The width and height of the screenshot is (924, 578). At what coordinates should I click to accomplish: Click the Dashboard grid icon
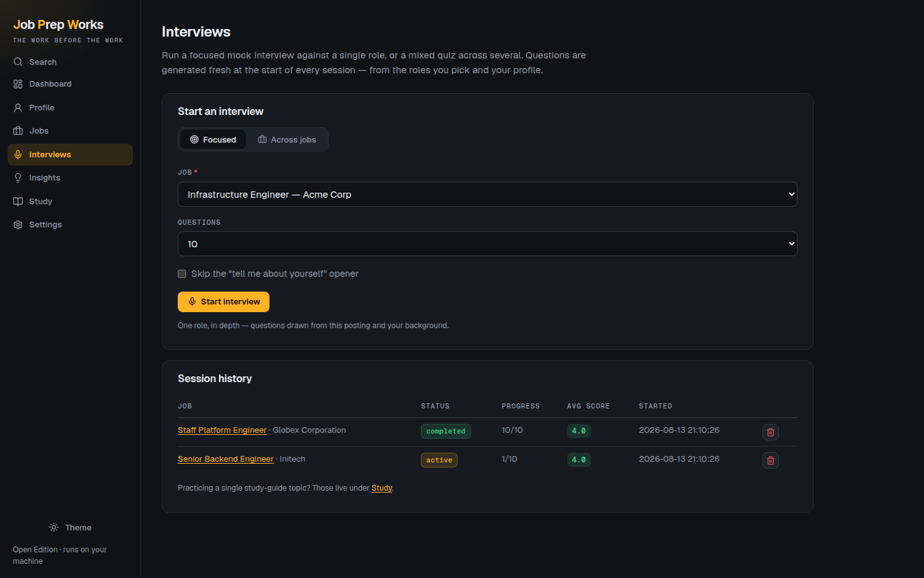[18, 84]
